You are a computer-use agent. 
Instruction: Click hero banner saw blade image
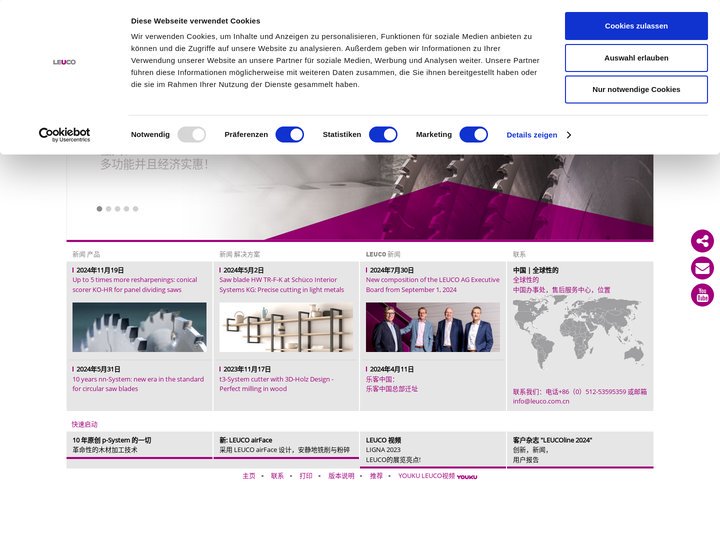[x=360, y=197]
